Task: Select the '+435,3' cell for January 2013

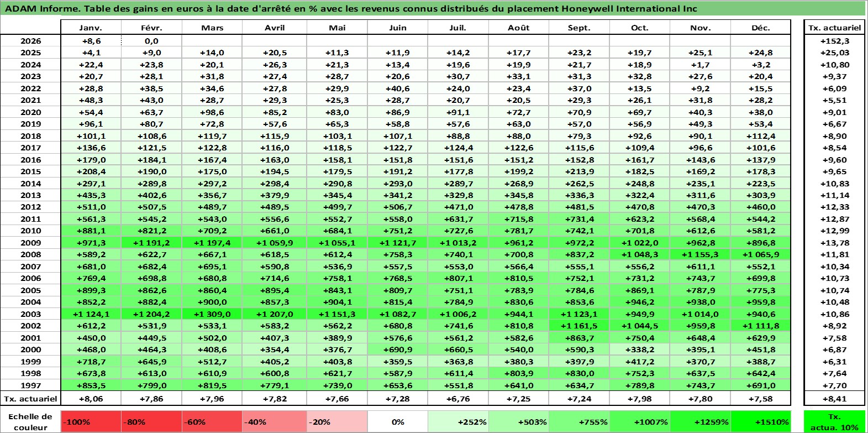Action: coord(91,195)
